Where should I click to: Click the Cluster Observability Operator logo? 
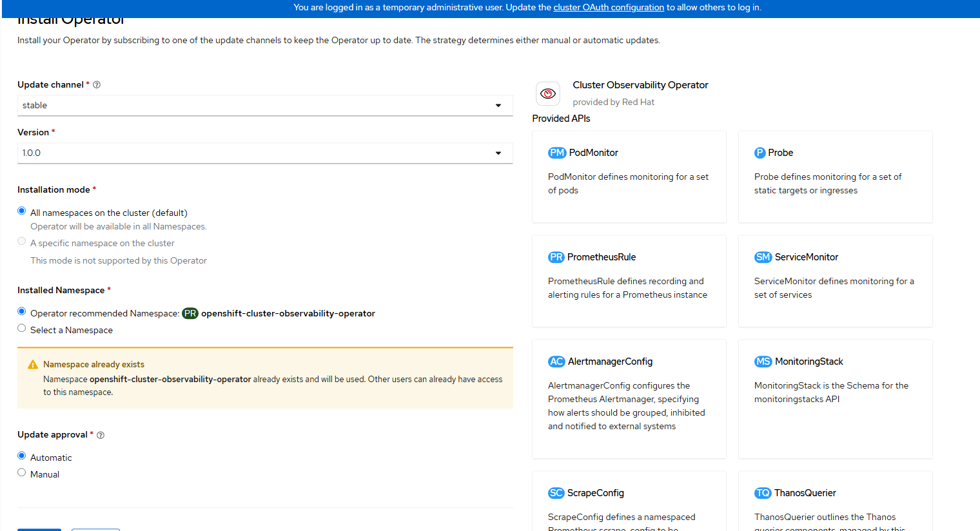pos(548,93)
